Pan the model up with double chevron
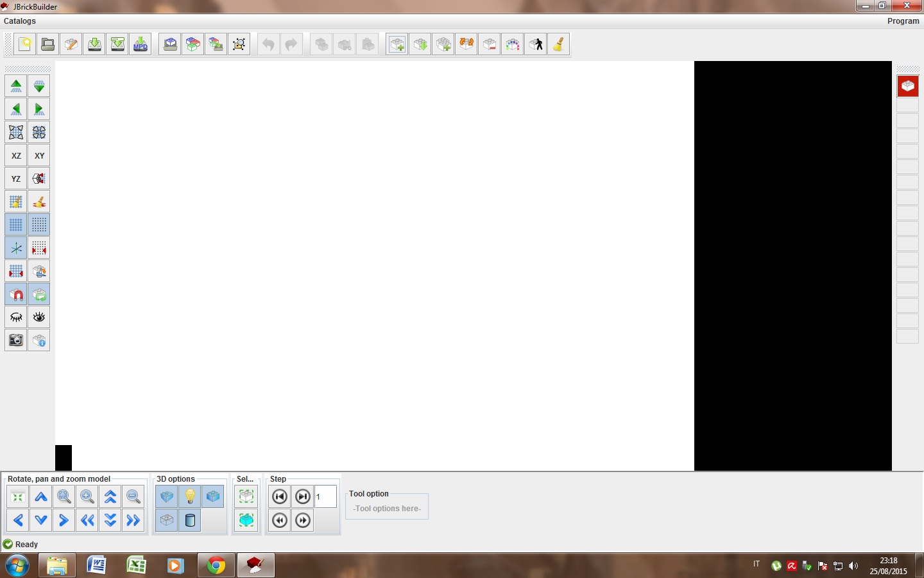The width and height of the screenshot is (924, 578). [x=110, y=497]
